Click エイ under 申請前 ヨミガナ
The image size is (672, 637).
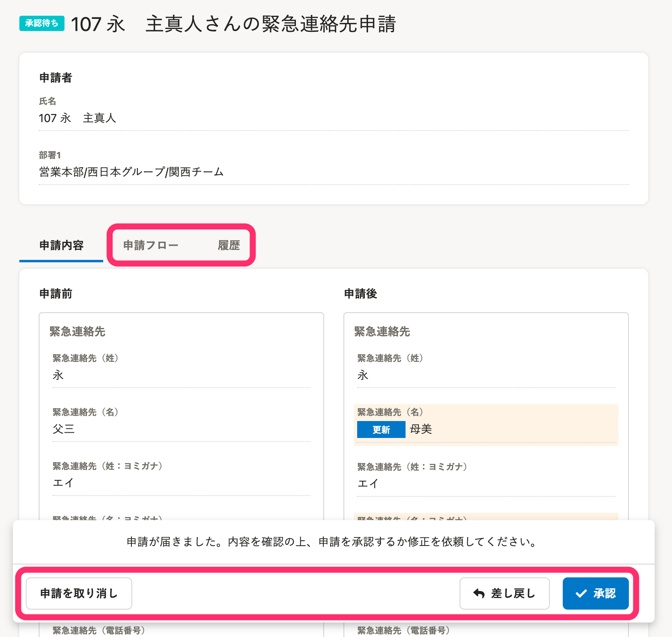[x=63, y=483]
